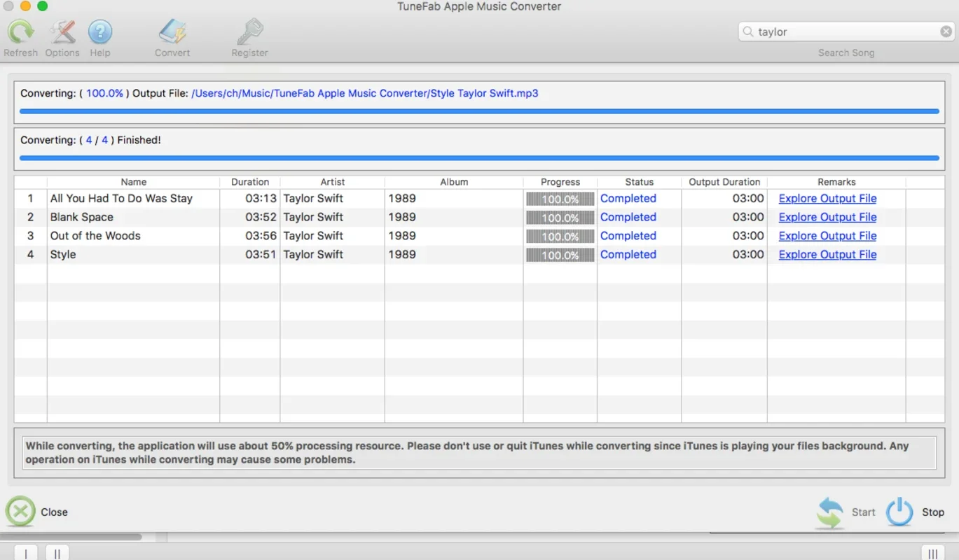The image size is (959, 560).
Task: Click the iTunes warning notice text
Action: [x=467, y=453]
